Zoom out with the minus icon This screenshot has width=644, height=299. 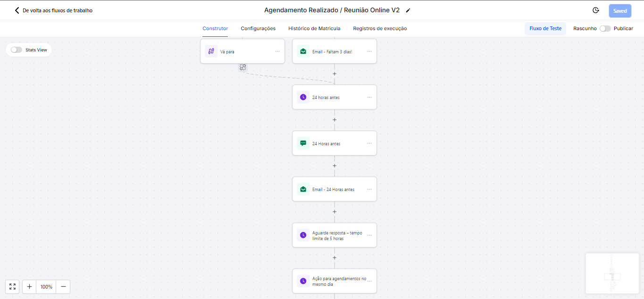point(63,287)
